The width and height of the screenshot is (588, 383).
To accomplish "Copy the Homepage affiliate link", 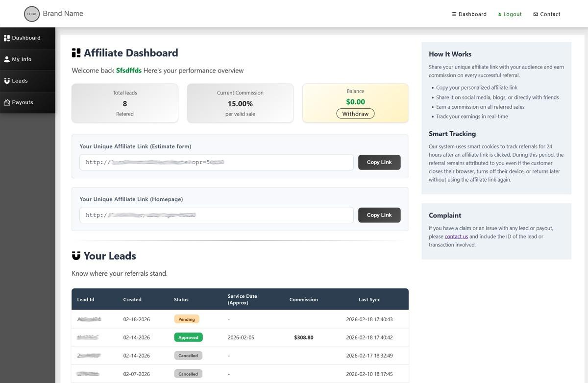I will 379,215.
